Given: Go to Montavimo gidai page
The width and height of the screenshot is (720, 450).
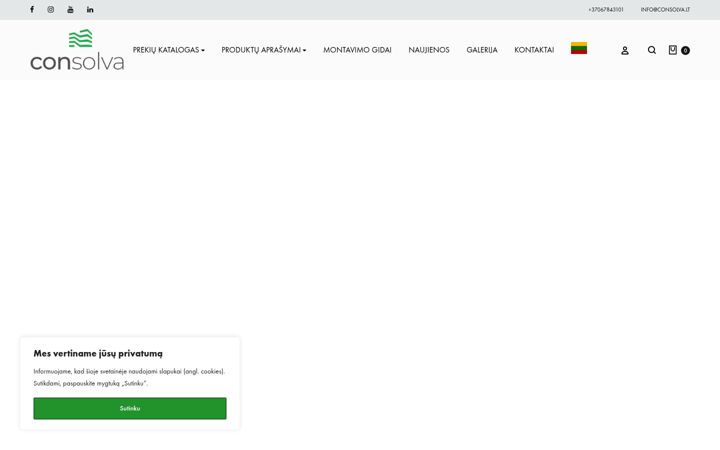Looking at the screenshot, I should pos(357,50).
